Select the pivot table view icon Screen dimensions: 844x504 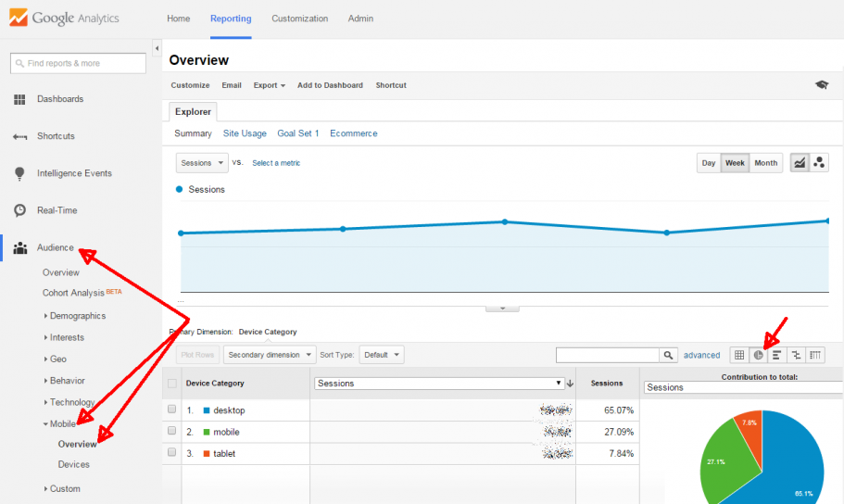(x=815, y=355)
